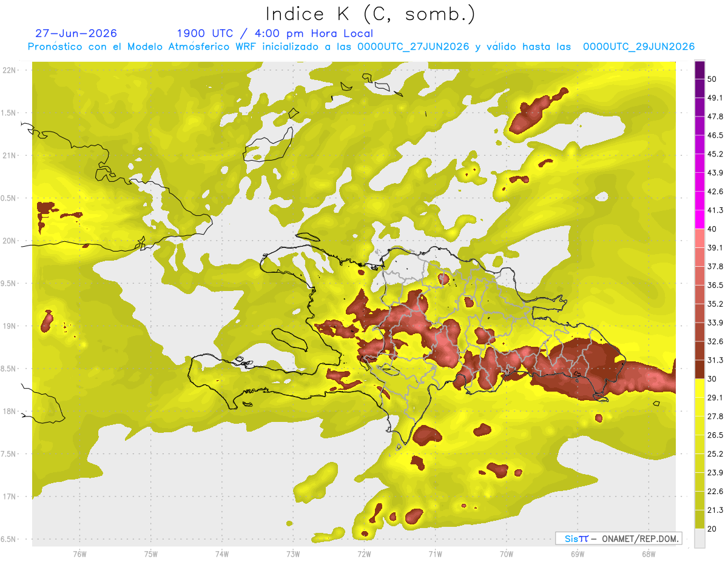Click the olive swatch between 20 and 21.3
Screen dimensions: 728x562
point(699,520)
